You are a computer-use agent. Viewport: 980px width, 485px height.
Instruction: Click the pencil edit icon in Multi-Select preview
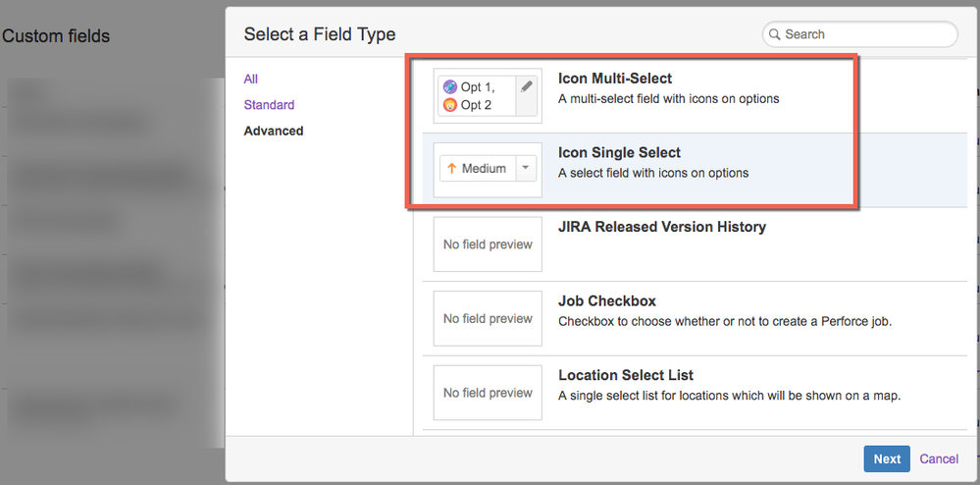pos(527,86)
